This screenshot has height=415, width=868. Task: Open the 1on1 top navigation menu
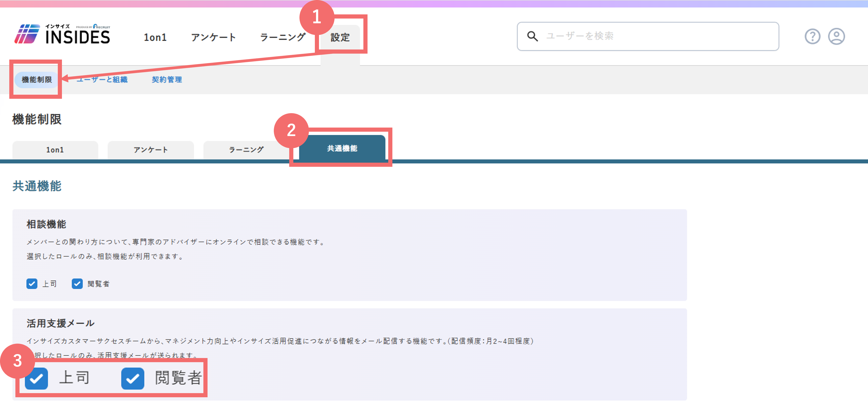click(155, 37)
